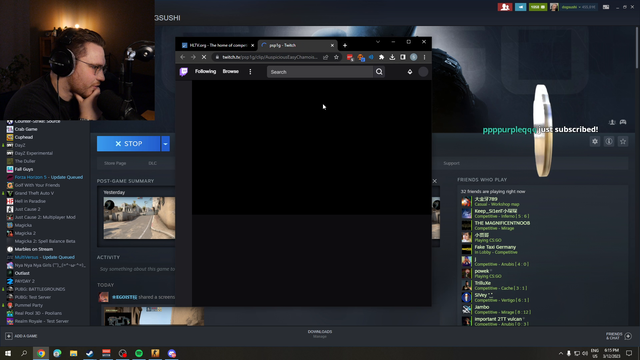Bookmark this page with the star icon
The width and height of the screenshot is (640, 360).
pyautogui.click(x=336, y=57)
